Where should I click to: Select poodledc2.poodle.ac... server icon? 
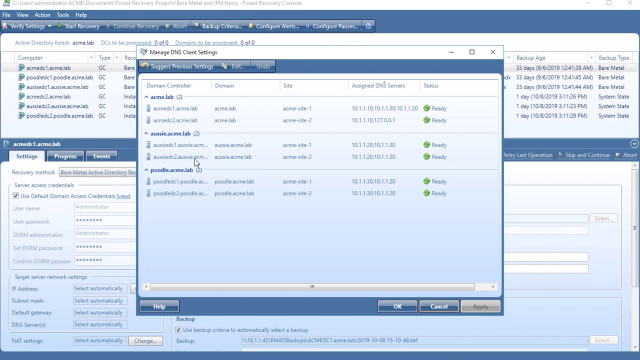point(148,193)
